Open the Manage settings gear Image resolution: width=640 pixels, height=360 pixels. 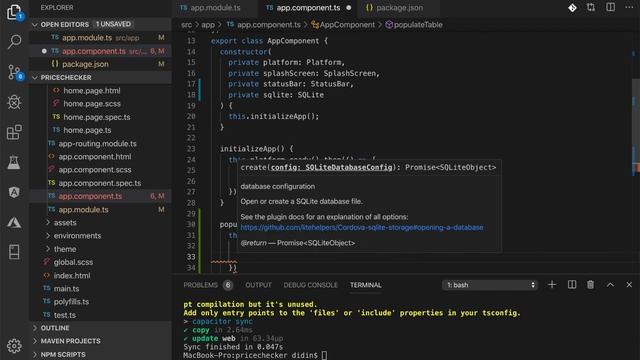point(14,346)
